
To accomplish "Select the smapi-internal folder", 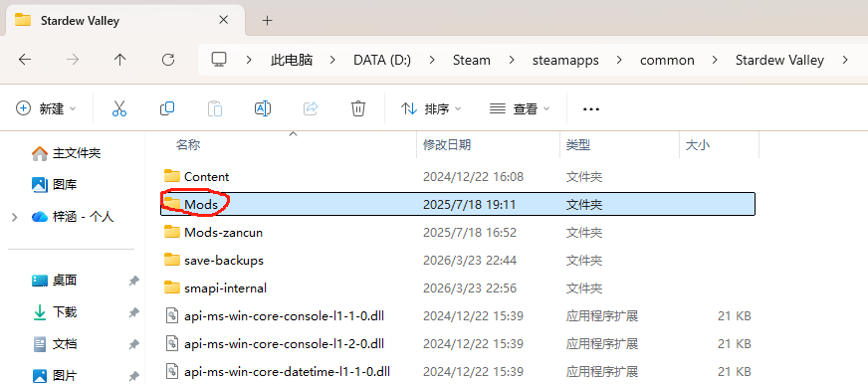I will (458, 288).
